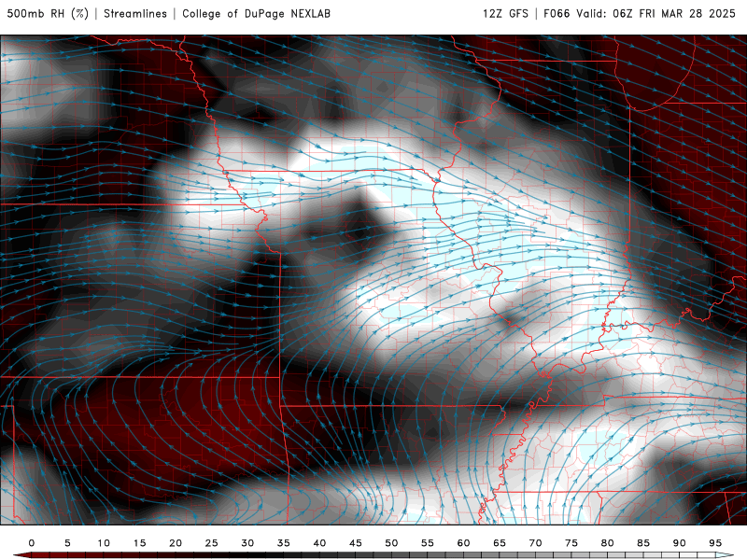Click the '80' humidity scale number
This screenshot has height=560, width=747.
coord(607,543)
